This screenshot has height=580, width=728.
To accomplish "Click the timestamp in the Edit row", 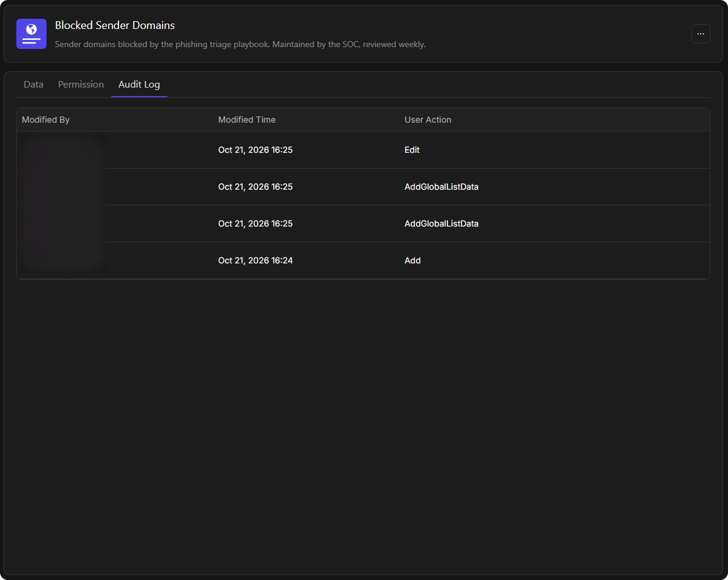I will 256,150.
